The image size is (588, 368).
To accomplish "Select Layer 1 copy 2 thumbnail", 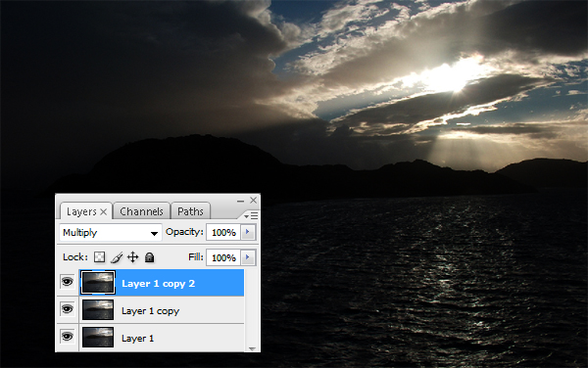I will click(x=97, y=282).
